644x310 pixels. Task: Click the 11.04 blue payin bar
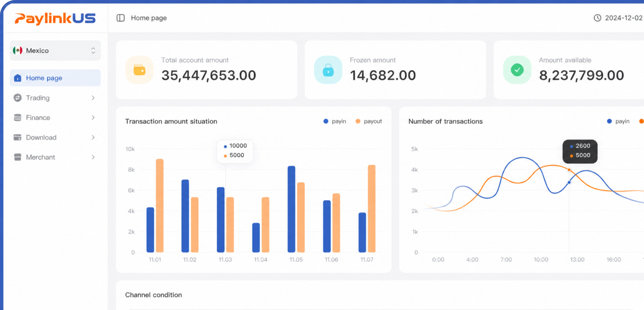[256, 238]
